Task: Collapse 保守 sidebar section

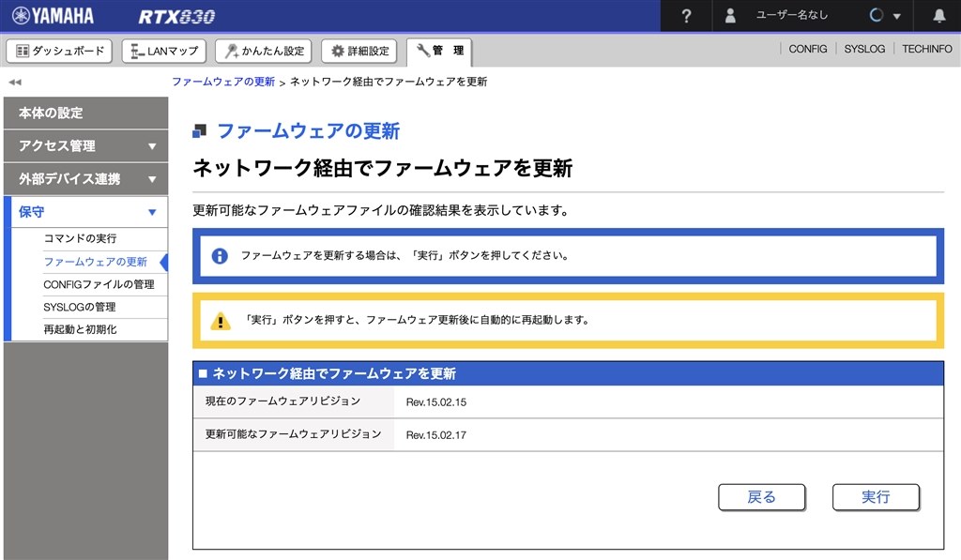Action: [x=85, y=212]
